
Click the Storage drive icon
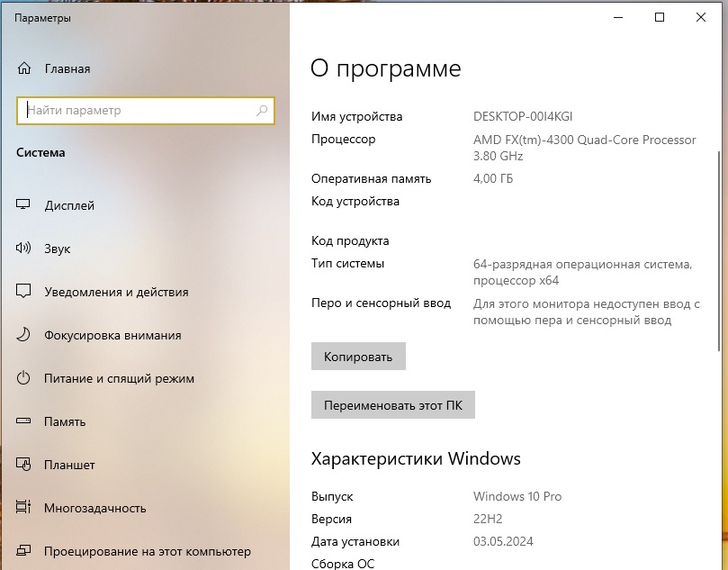coord(23,421)
